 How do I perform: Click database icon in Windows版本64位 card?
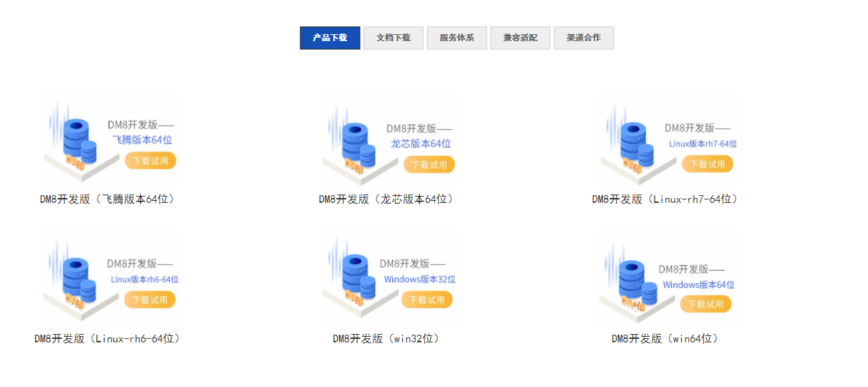click(638, 284)
